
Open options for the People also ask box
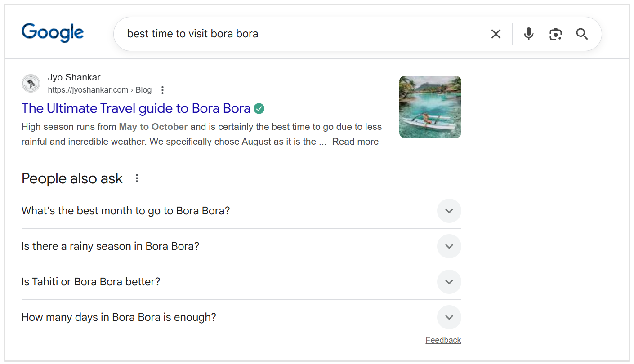(136, 178)
